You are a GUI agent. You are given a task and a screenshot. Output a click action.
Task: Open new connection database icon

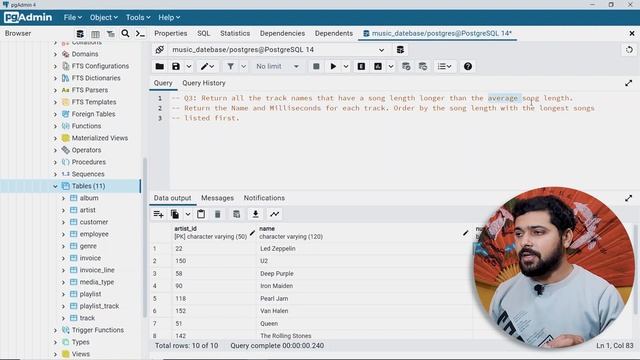400,49
